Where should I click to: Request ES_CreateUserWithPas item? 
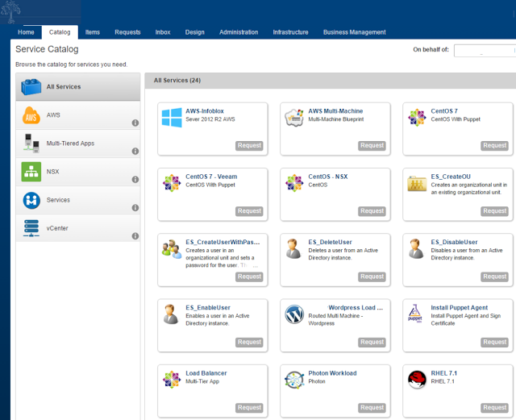[x=249, y=277]
